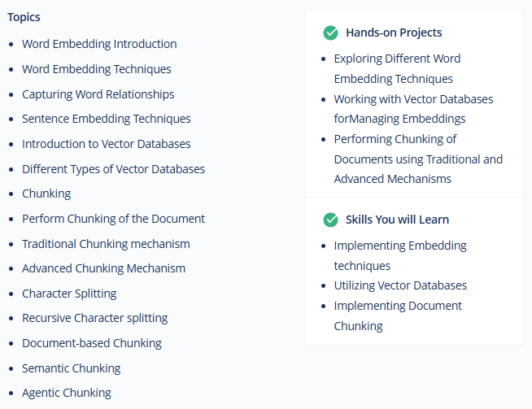
Task: Click the green checkmark beside Skills You will Learn
Action: tap(330, 220)
